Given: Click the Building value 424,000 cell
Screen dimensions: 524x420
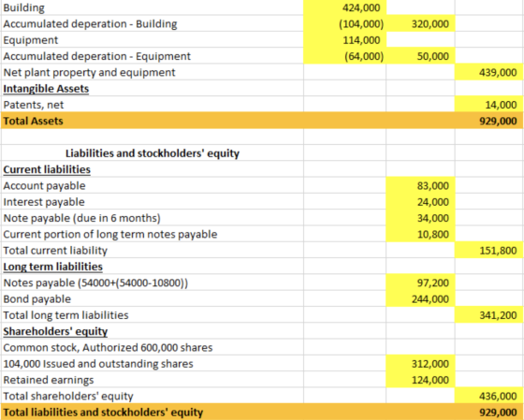Looking at the screenshot, I should (345, 7).
